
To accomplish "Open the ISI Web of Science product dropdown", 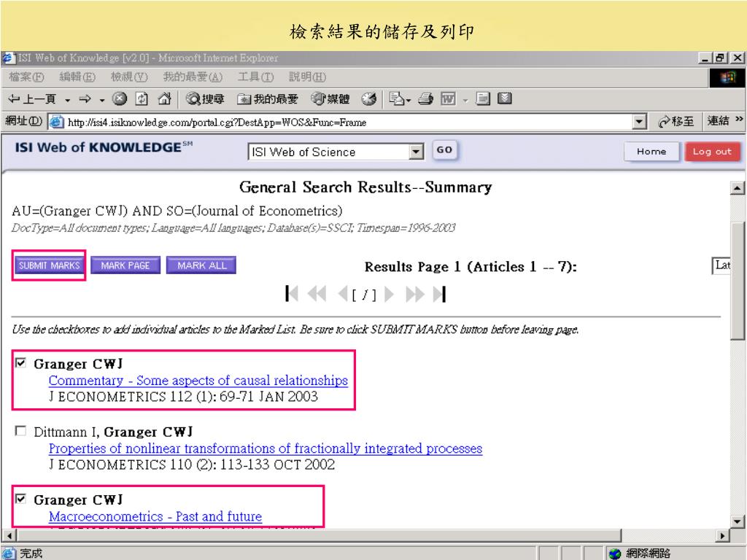I will point(336,152).
